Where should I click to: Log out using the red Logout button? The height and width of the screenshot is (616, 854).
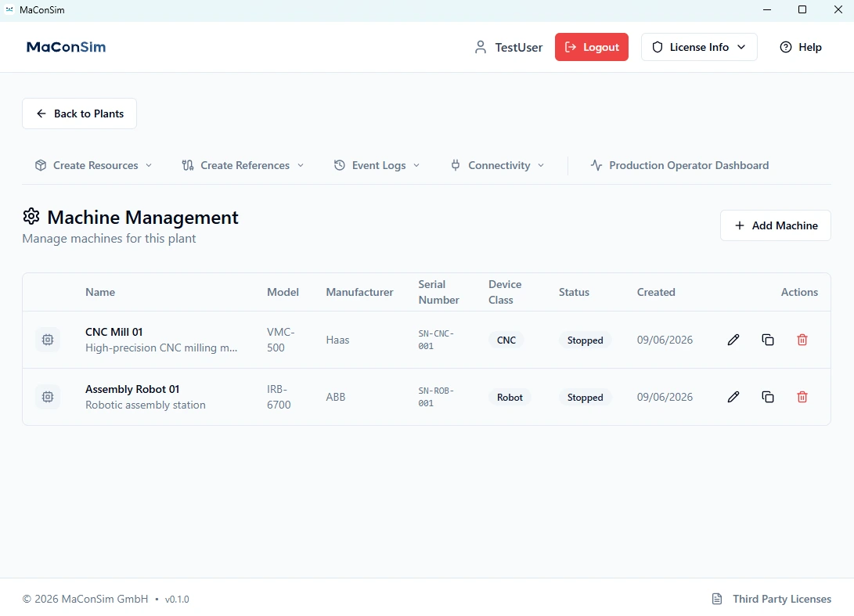pos(592,47)
